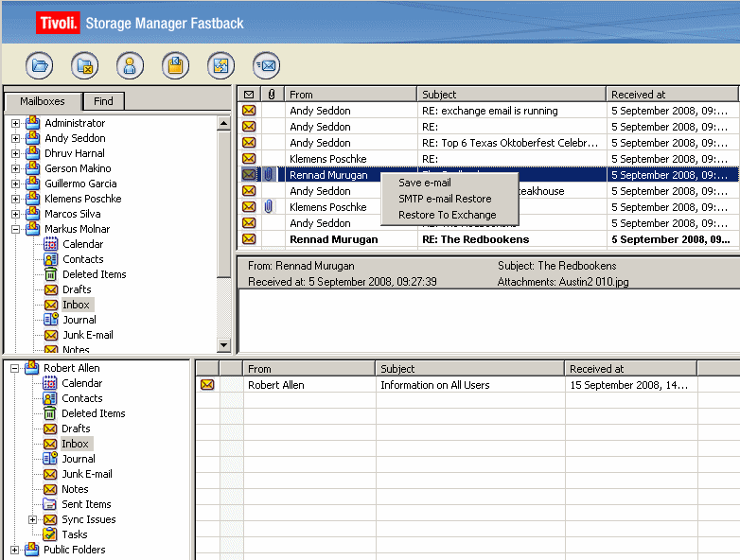Switch to the Mailboxes tab
This screenshot has width=740, height=560.
[x=43, y=101]
